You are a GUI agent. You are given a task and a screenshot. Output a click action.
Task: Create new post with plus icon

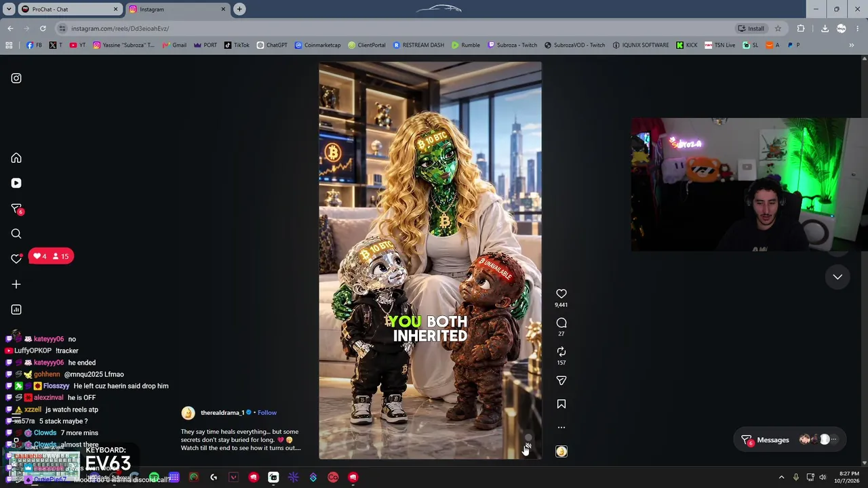16,285
